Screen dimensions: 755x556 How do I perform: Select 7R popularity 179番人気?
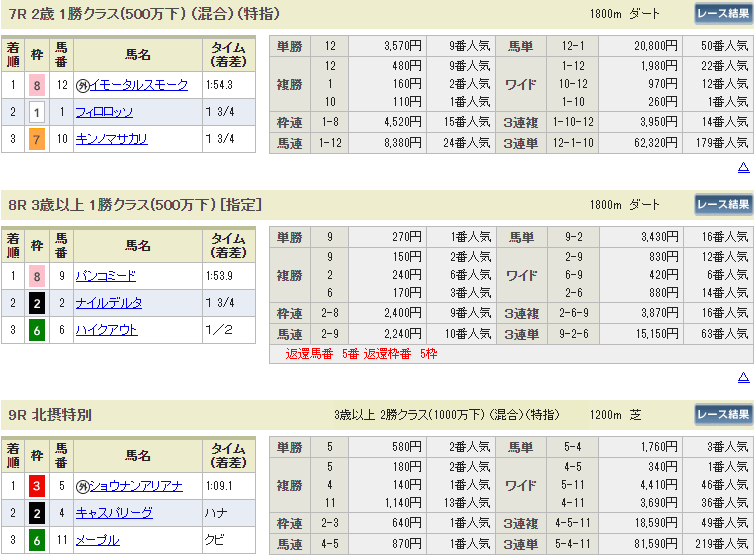(x=722, y=143)
